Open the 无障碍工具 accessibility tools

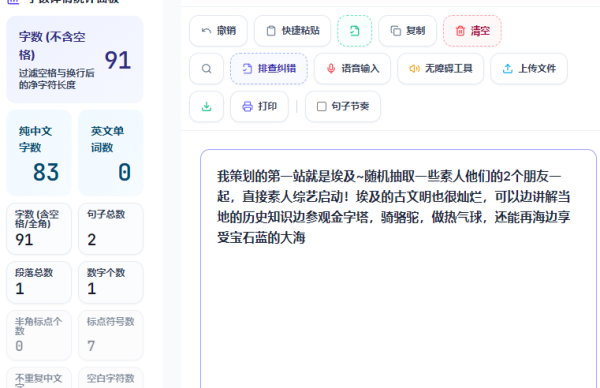(x=441, y=69)
